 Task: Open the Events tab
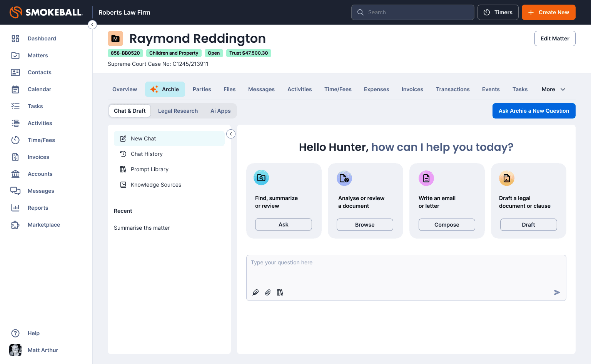[x=491, y=89]
